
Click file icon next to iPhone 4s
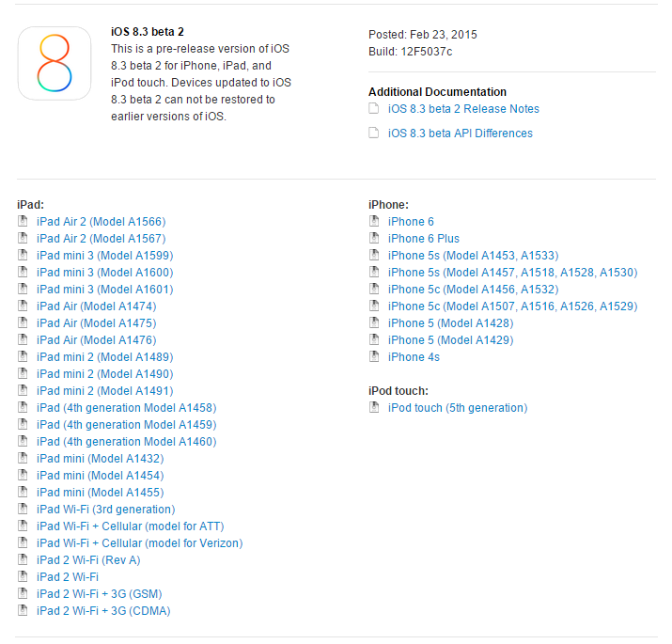374,356
